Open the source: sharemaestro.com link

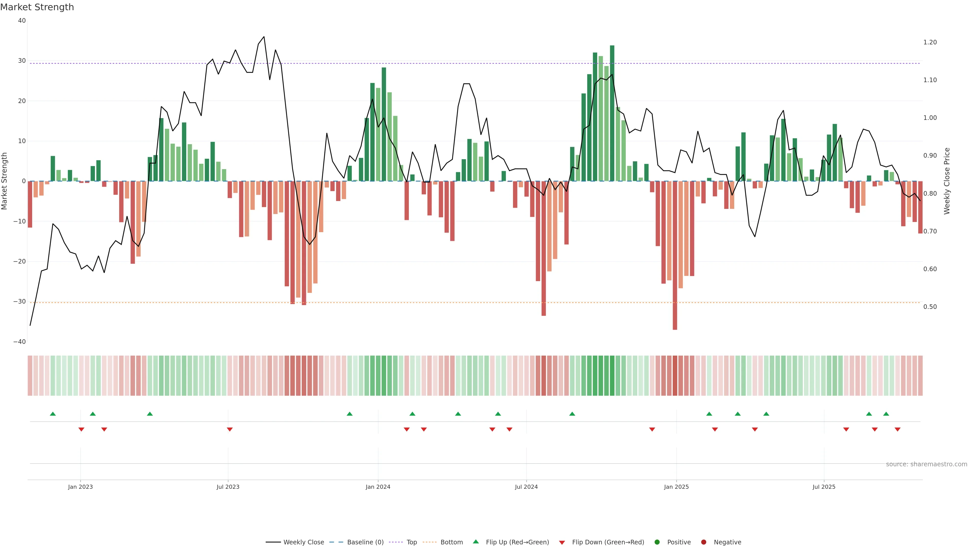[x=926, y=464]
